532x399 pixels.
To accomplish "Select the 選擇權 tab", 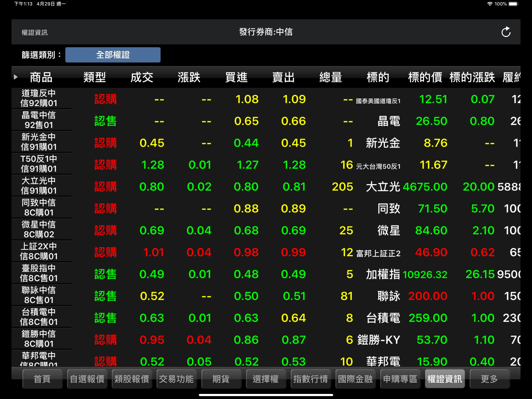I will [x=266, y=379].
